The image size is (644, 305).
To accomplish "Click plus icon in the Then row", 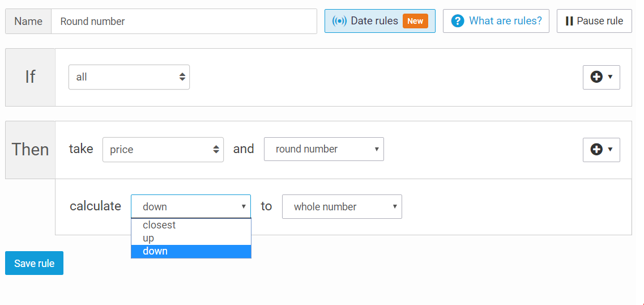I will (596, 150).
